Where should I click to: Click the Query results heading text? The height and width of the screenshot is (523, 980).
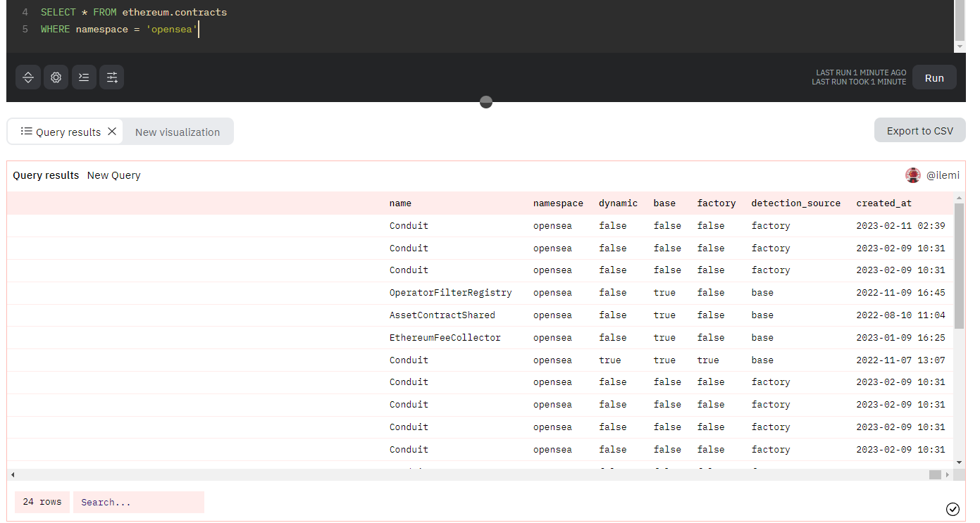click(x=46, y=175)
